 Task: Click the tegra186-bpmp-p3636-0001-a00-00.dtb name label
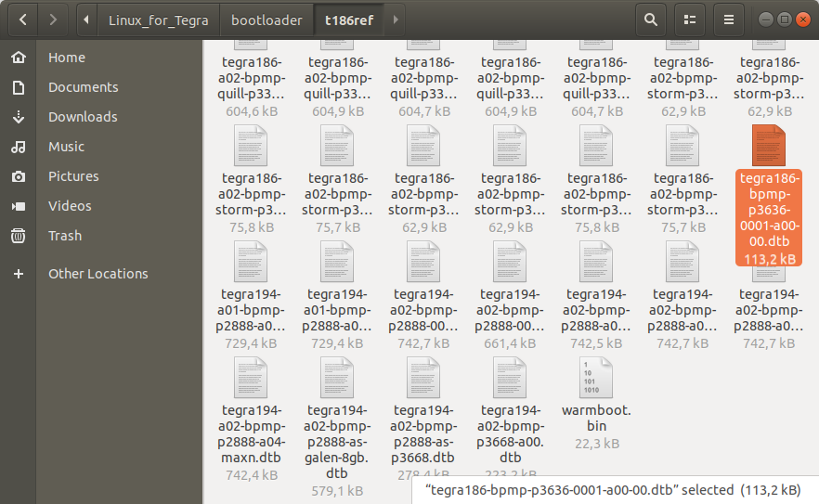(x=768, y=210)
